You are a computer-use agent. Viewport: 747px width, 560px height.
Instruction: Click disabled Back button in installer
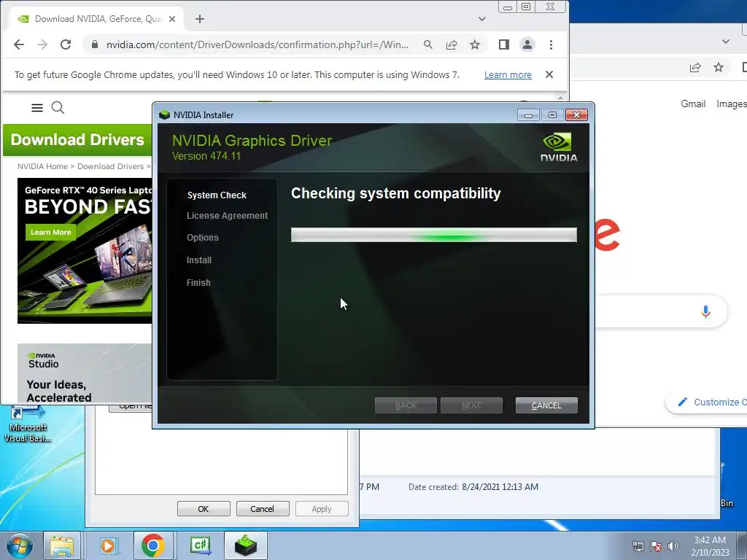click(406, 405)
